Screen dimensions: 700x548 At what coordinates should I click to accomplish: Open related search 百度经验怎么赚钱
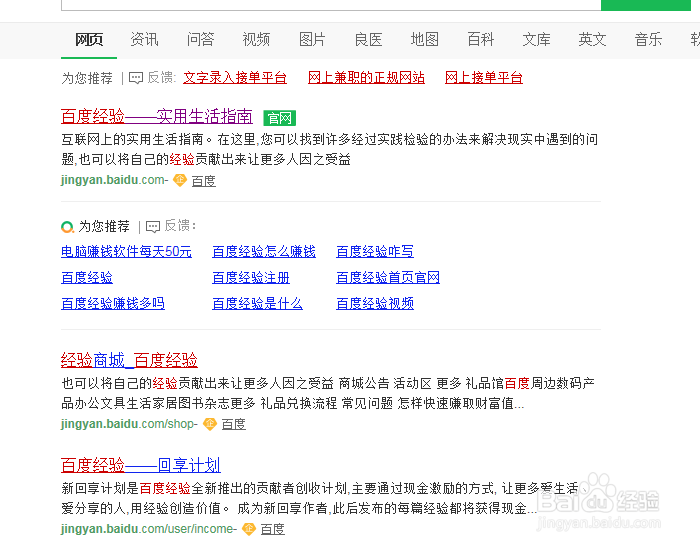pos(264,252)
